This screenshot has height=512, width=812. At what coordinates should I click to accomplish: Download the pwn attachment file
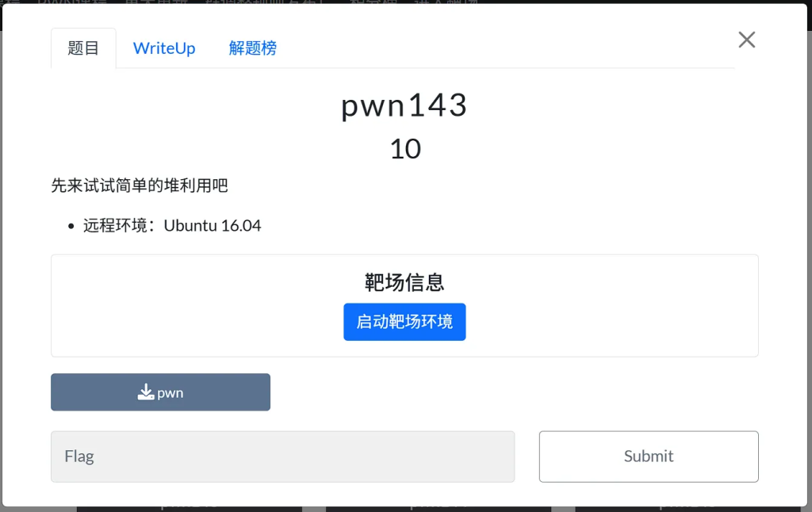pyautogui.click(x=160, y=392)
